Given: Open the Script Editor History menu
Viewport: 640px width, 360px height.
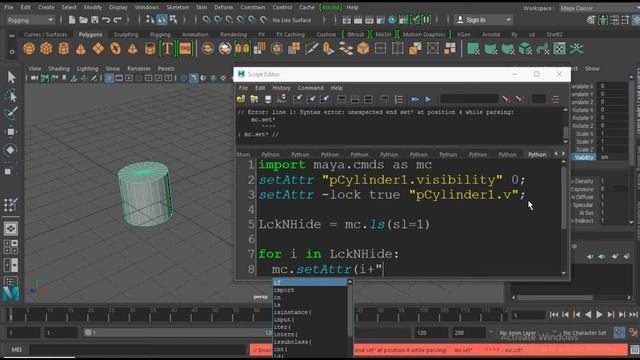Looking at the screenshot, I should point(281,88).
